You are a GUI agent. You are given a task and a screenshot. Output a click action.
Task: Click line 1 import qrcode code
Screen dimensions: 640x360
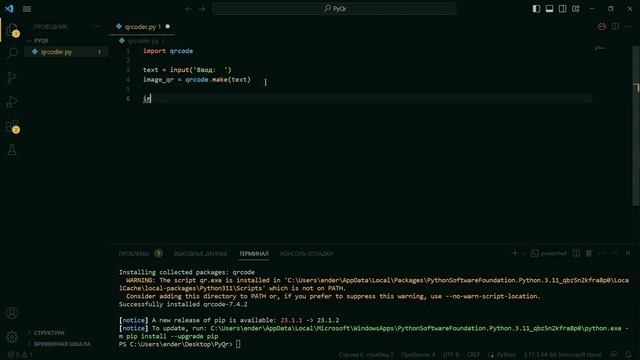(168, 51)
